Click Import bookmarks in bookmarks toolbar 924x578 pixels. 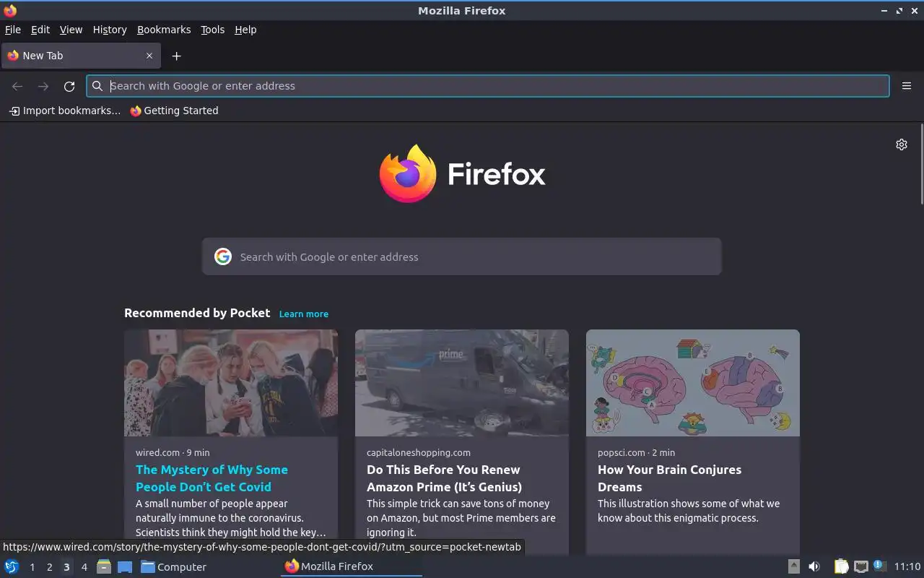tap(64, 111)
